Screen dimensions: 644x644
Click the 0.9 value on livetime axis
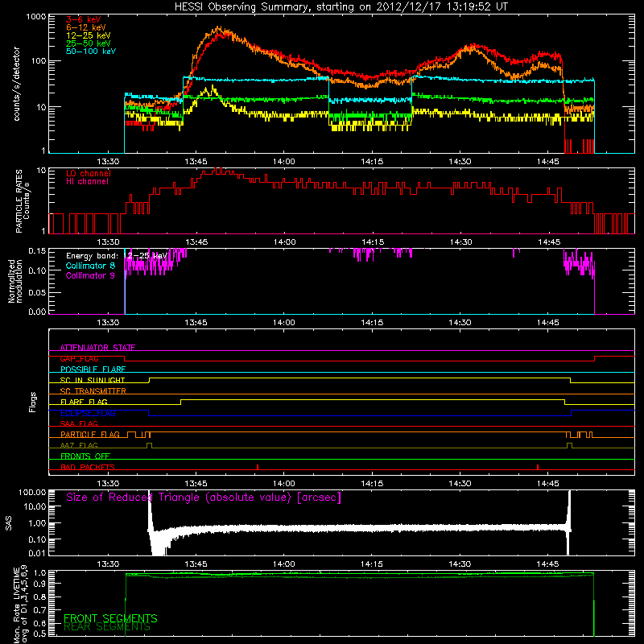[41, 584]
